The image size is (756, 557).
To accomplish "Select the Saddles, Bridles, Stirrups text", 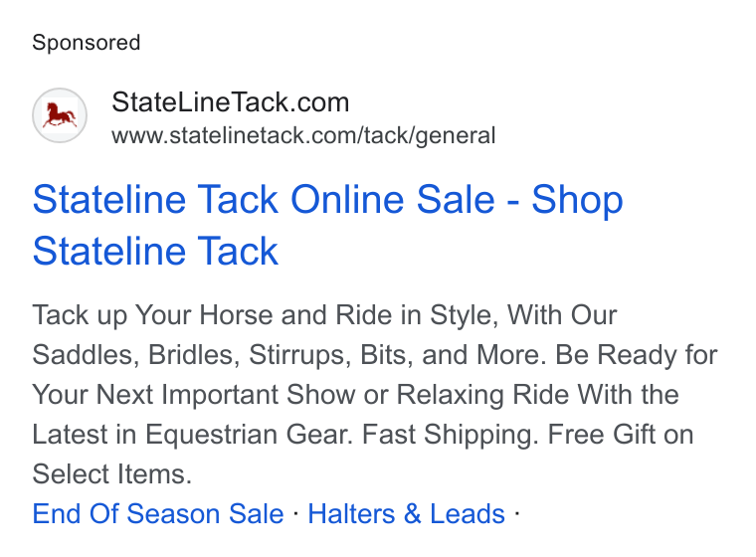I will pos(191,355).
